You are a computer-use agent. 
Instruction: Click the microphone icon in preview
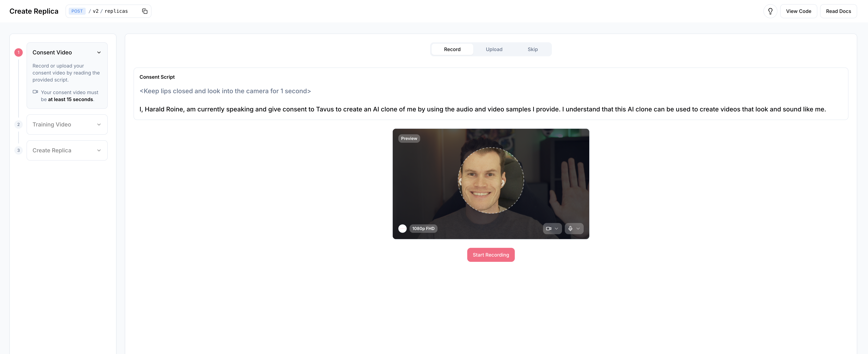(x=570, y=229)
